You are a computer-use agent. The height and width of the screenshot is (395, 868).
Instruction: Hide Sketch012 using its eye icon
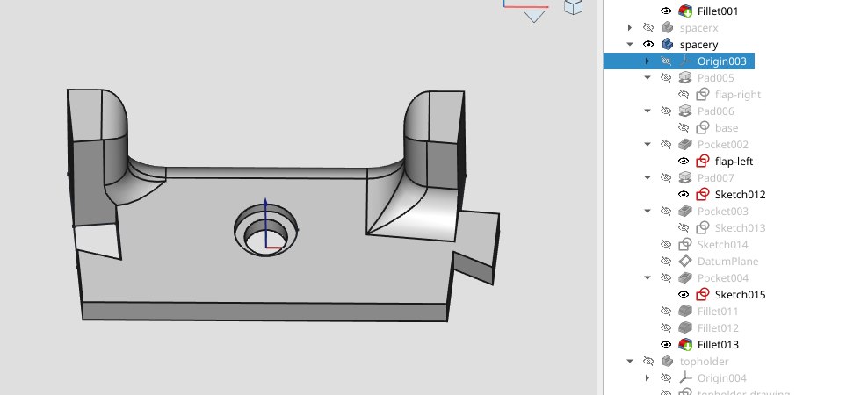click(684, 195)
